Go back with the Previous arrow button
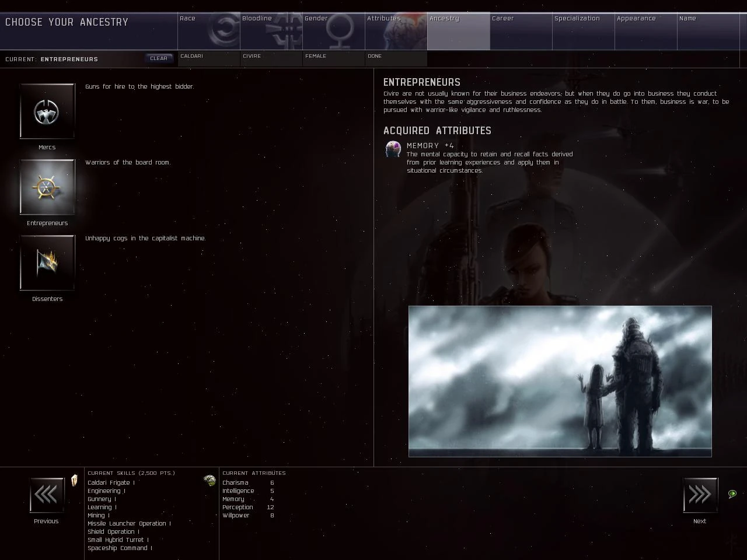 point(47,495)
